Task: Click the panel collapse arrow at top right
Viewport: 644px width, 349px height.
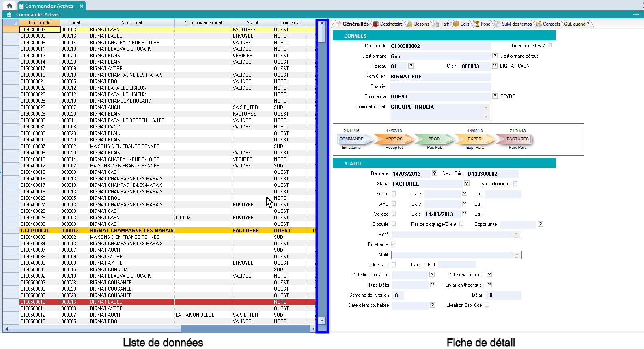Action: (x=636, y=15)
